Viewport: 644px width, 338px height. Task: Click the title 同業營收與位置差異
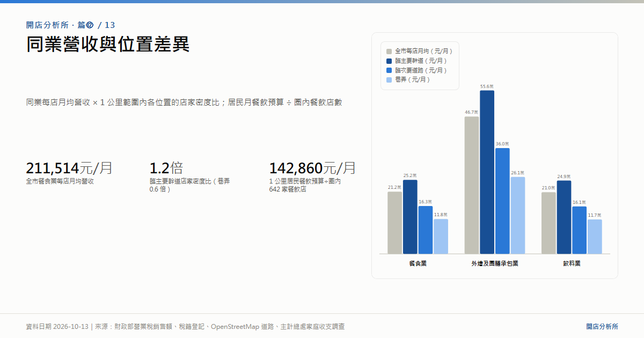click(x=108, y=44)
